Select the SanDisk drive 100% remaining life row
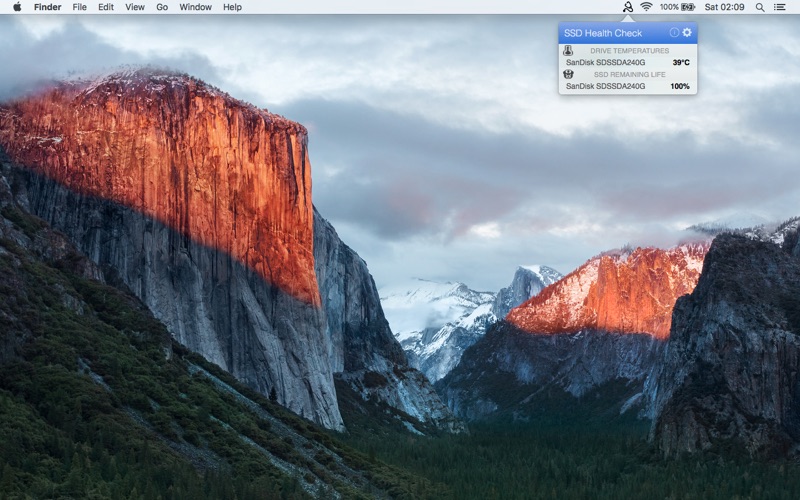Image resolution: width=800 pixels, height=500 pixels. click(627, 86)
